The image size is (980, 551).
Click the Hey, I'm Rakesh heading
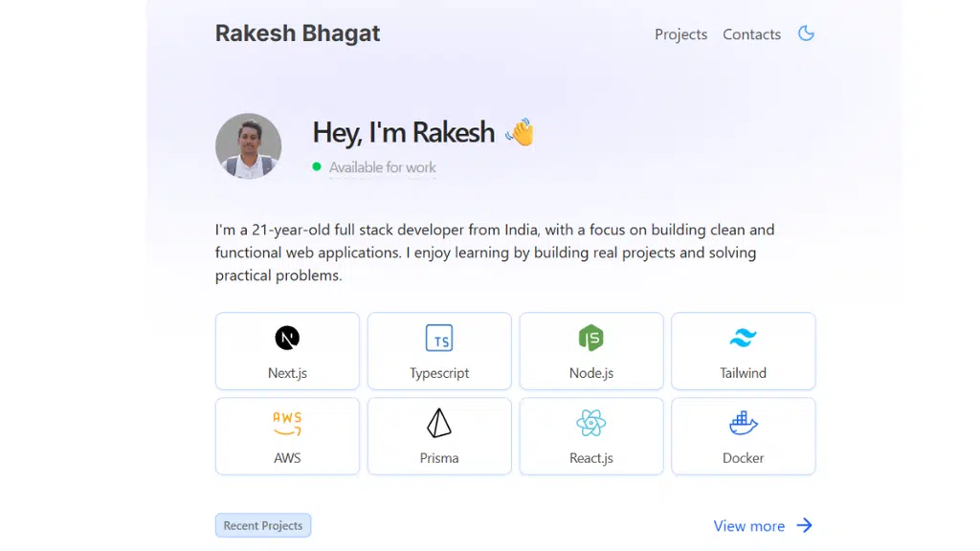[x=404, y=132]
